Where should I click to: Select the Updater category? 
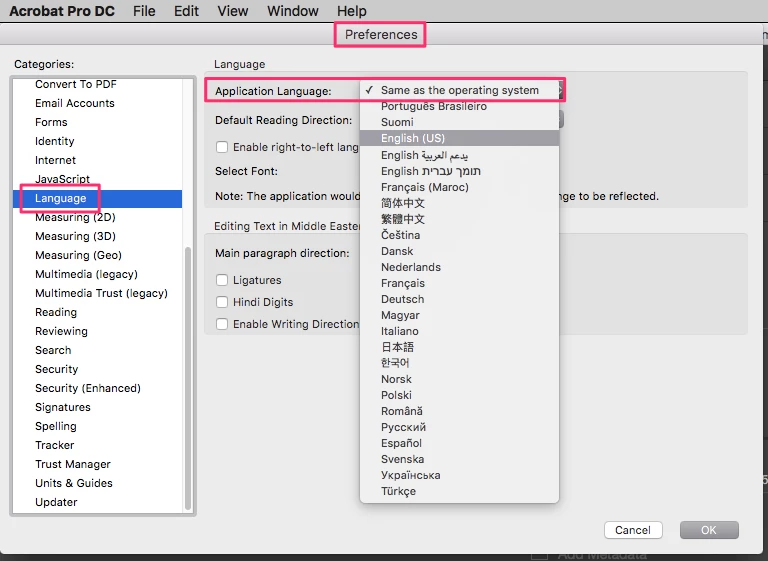coord(97,503)
